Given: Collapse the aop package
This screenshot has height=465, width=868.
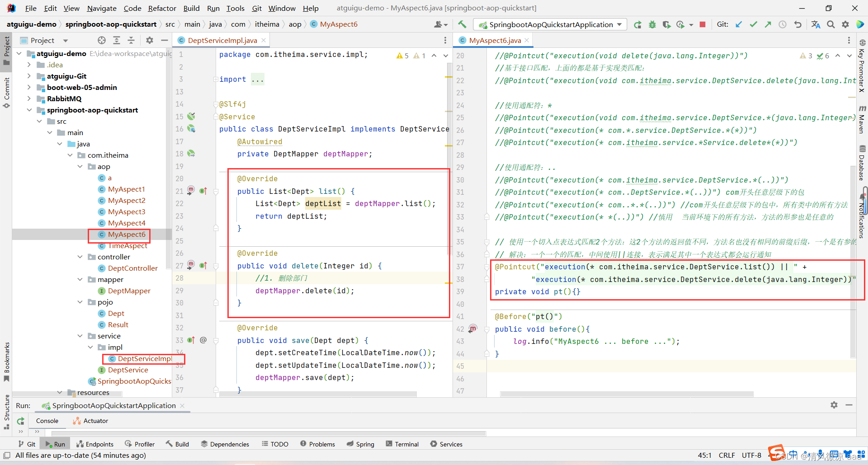Looking at the screenshot, I should pos(80,166).
